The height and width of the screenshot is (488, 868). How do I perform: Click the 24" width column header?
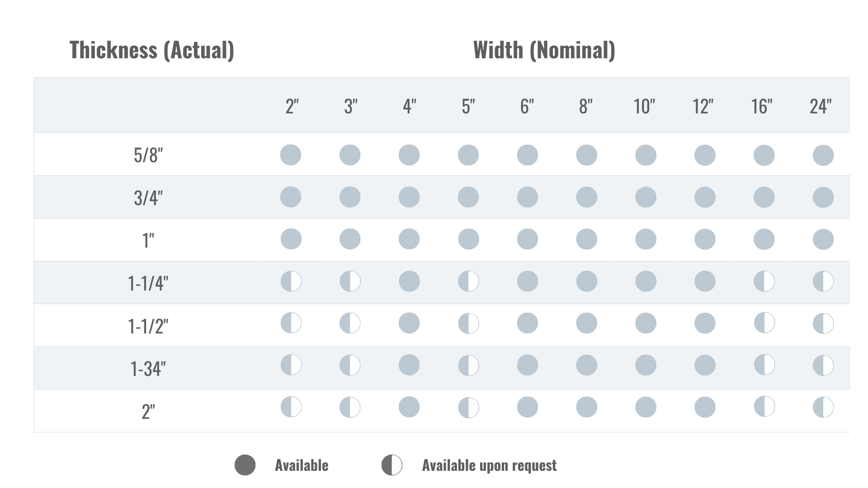821,107
